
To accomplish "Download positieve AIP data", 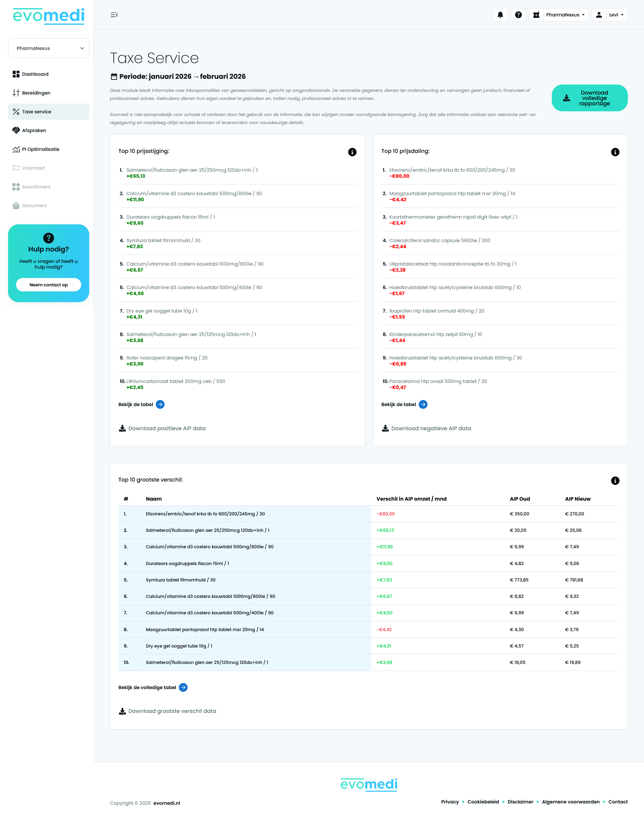I will click(x=166, y=429).
